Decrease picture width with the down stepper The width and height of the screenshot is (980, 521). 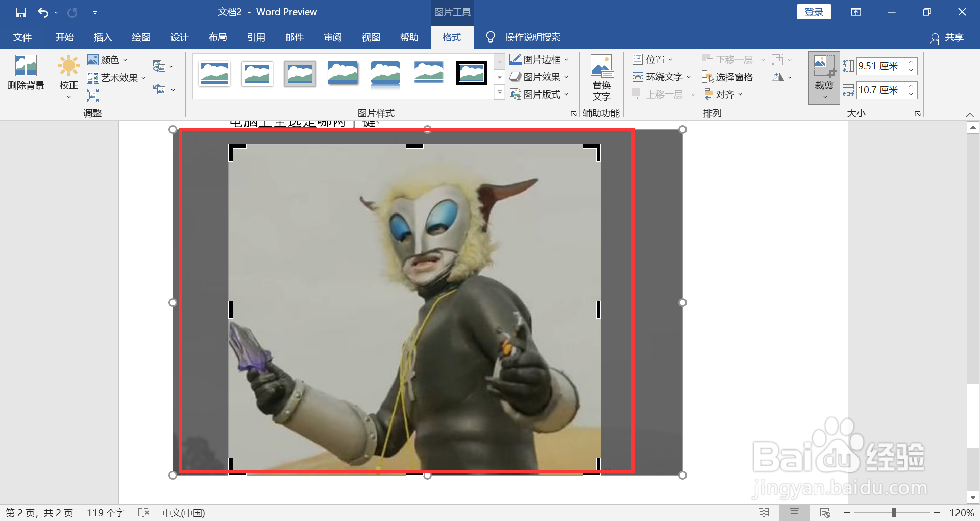911,94
